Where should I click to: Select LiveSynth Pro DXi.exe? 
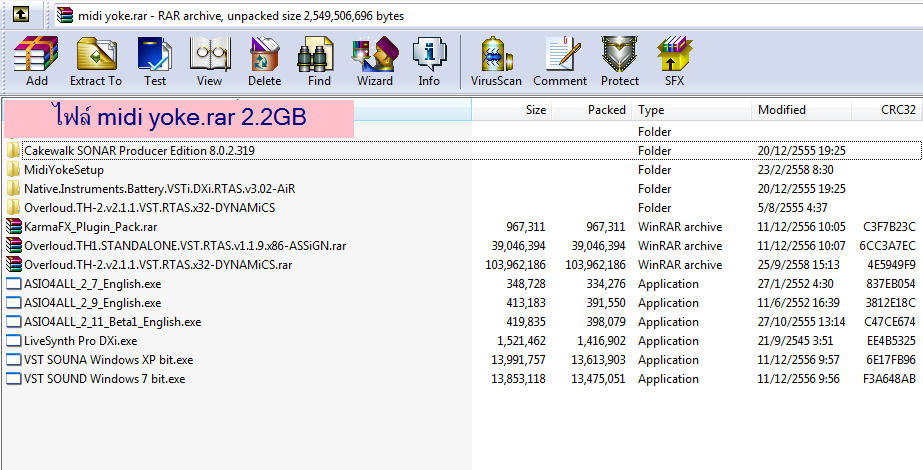[462, 340]
